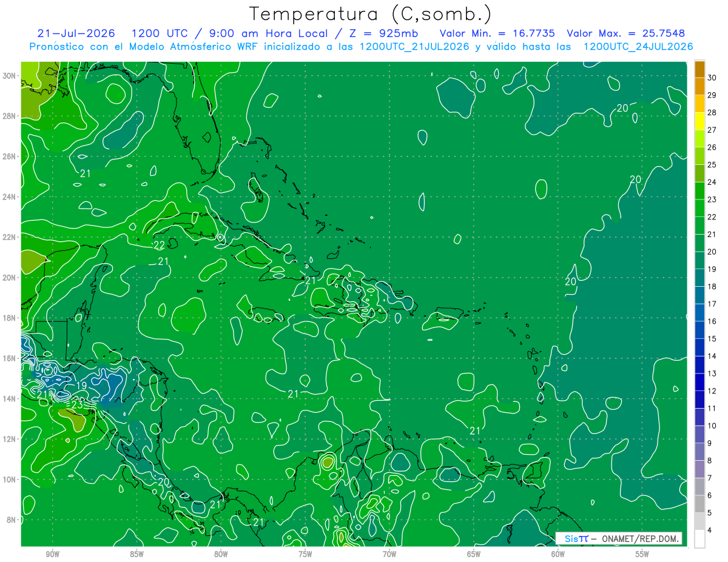This screenshot has height=562, width=728.
Task: Click the "23" contour label on the map
Action: coord(77,404)
